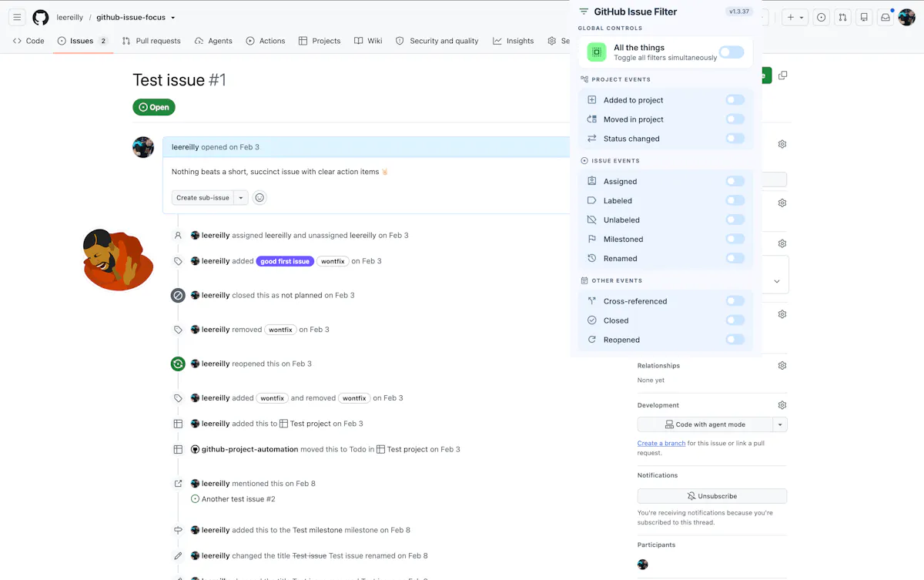Image resolution: width=924 pixels, height=580 pixels.
Task: Open the Code with agent mode dropdown arrow
Action: coord(780,424)
